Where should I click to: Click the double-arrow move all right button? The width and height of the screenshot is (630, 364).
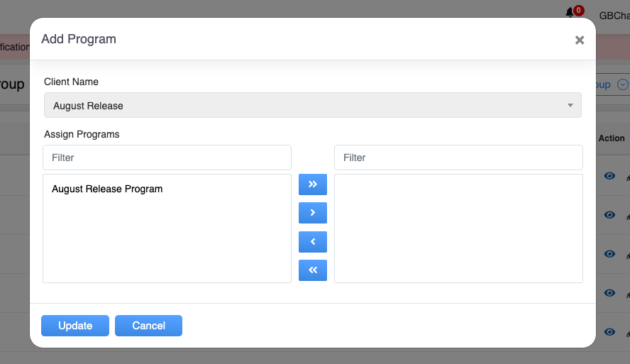[x=313, y=184]
